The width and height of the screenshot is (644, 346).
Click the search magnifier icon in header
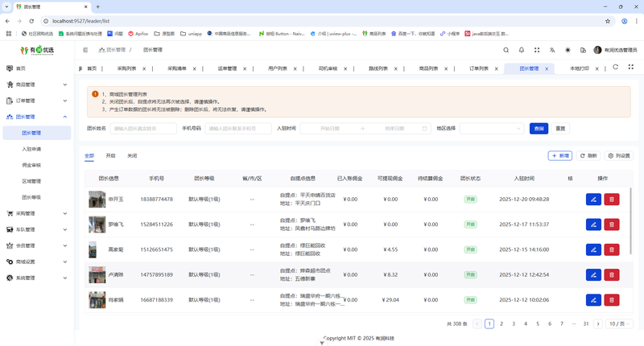pyautogui.click(x=506, y=50)
